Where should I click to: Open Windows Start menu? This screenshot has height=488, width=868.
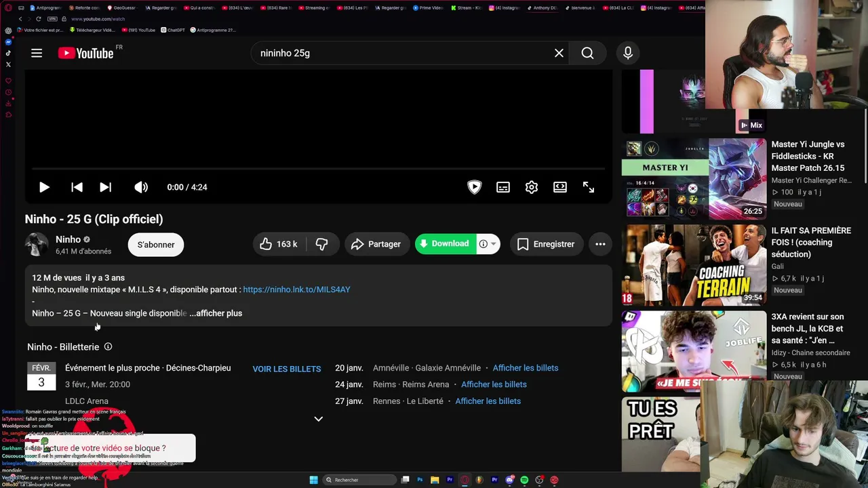pos(313,480)
